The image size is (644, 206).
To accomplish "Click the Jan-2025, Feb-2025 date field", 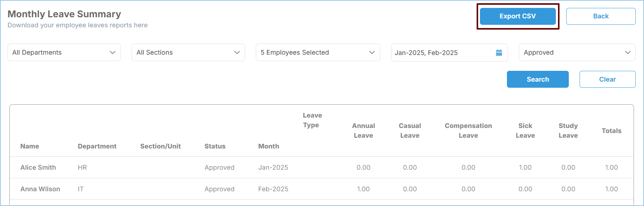I will pos(443,53).
